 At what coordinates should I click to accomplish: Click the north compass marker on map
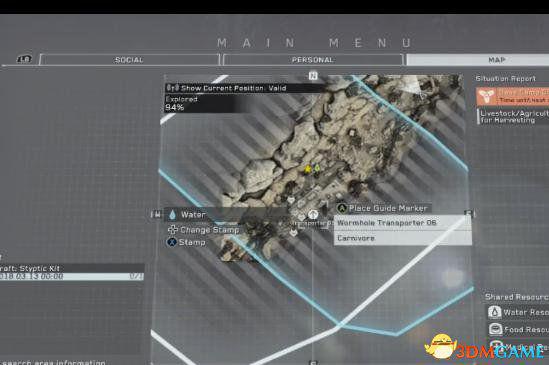pos(313,75)
